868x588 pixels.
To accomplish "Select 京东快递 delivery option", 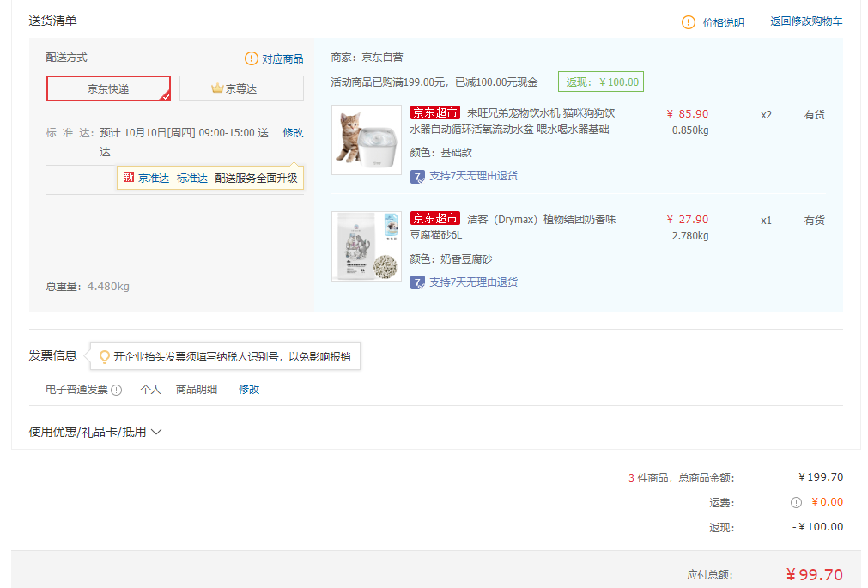I will (108, 88).
